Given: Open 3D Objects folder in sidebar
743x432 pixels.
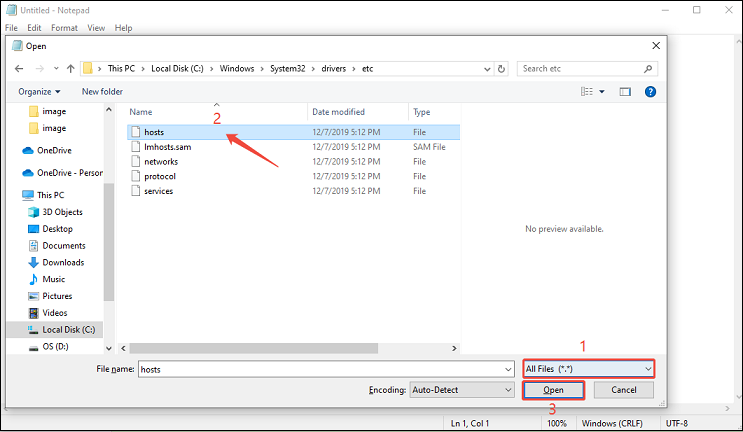Looking at the screenshot, I should pyautogui.click(x=55, y=212).
